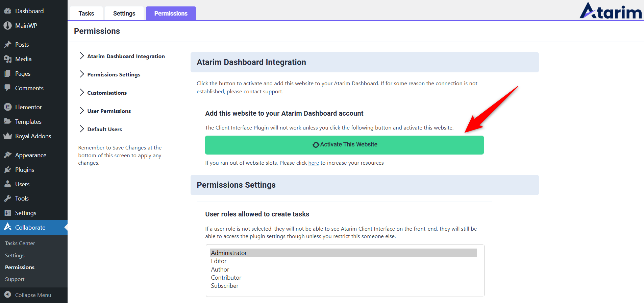The image size is (644, 303).
Task: Open the Tasks tab
Action: click(86, 14)
